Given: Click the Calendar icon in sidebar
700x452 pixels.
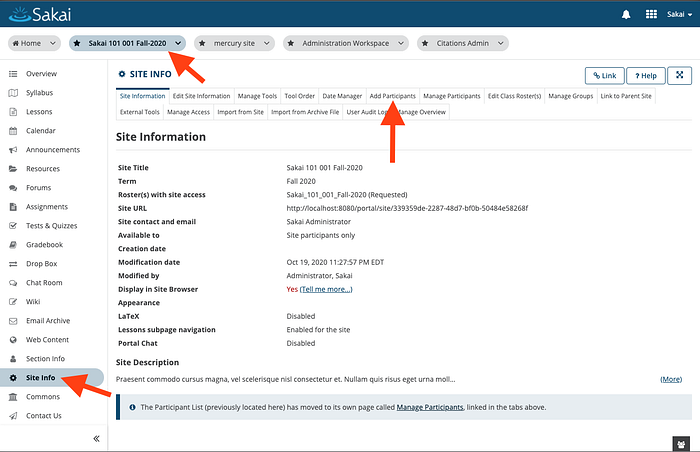Looking at the screenshot, I should [x=13, y=131].
